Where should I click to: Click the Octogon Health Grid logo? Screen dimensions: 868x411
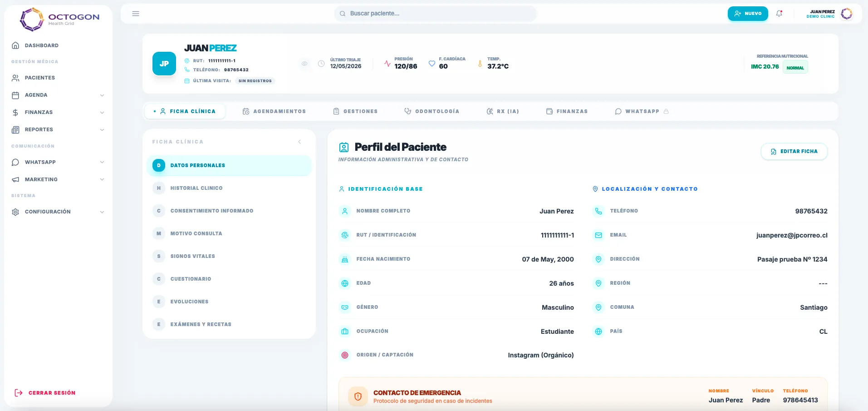[59, 20]
